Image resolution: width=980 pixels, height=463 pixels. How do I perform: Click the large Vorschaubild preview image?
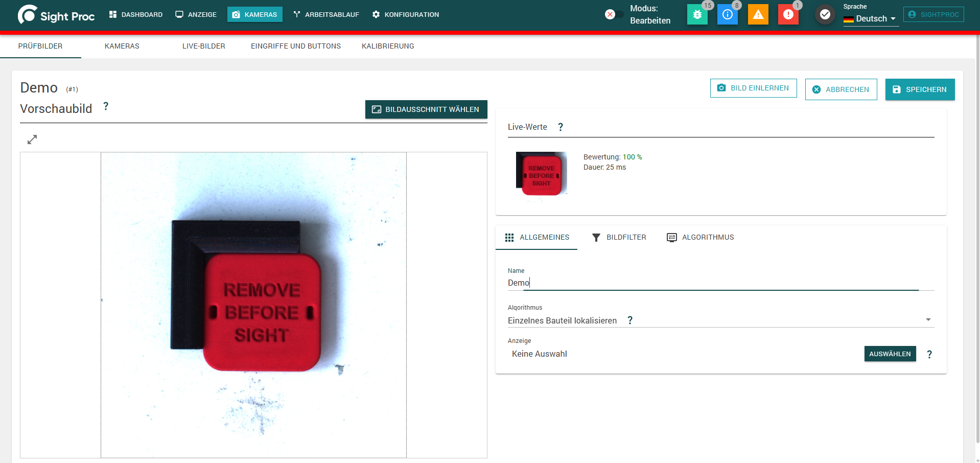click(253, 305)
